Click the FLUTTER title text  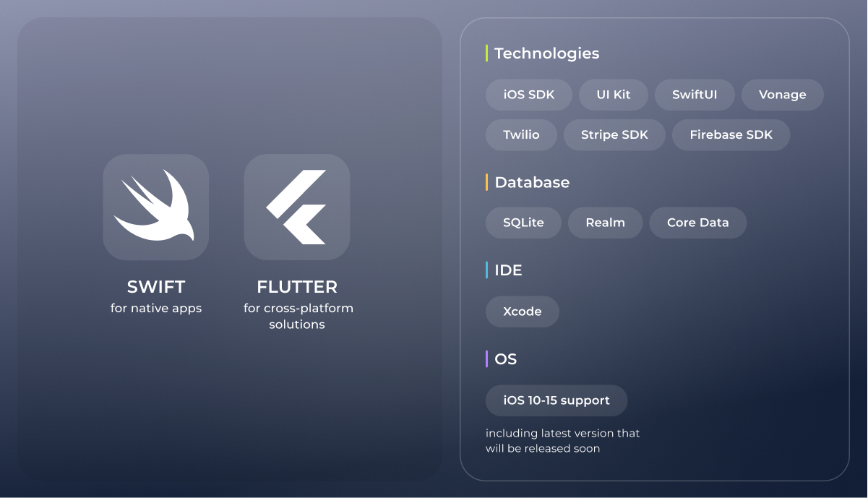tap(297, 287)
